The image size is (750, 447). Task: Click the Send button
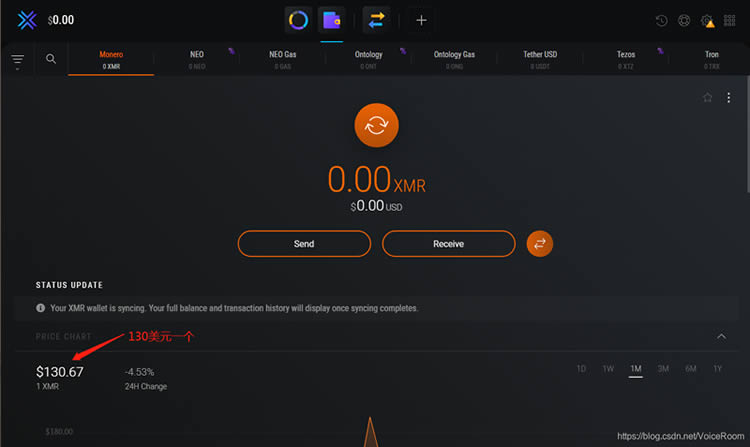click(x=304, y=243)
